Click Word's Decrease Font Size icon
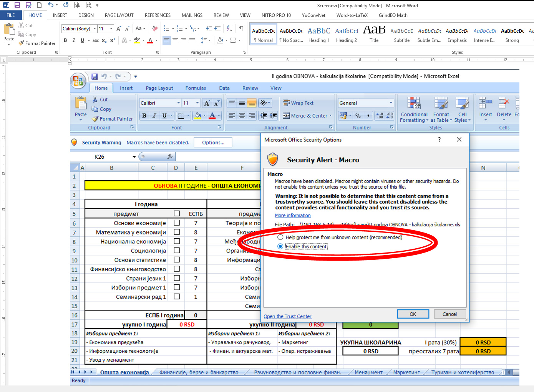This screenshot has height=392, width=534. pos(127,28)
